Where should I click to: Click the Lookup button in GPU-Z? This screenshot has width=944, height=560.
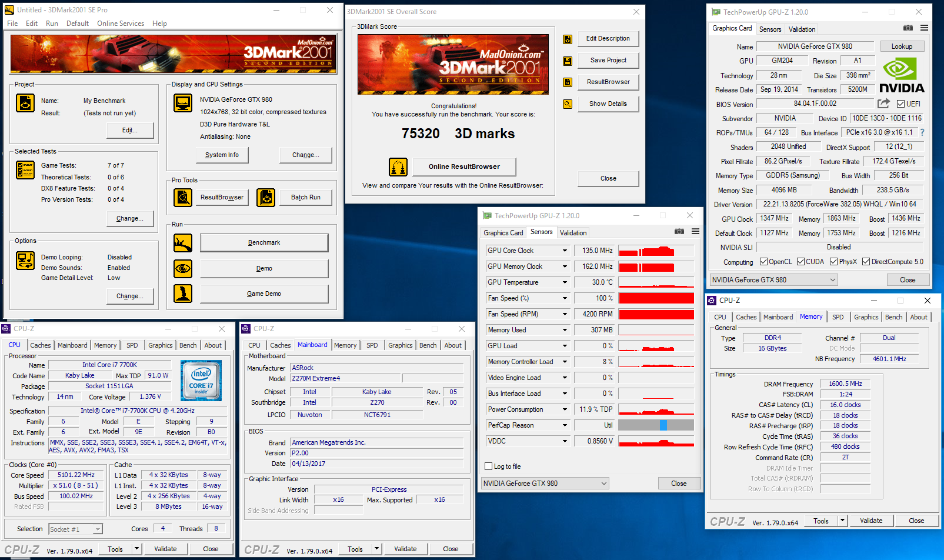pos(902,46)
